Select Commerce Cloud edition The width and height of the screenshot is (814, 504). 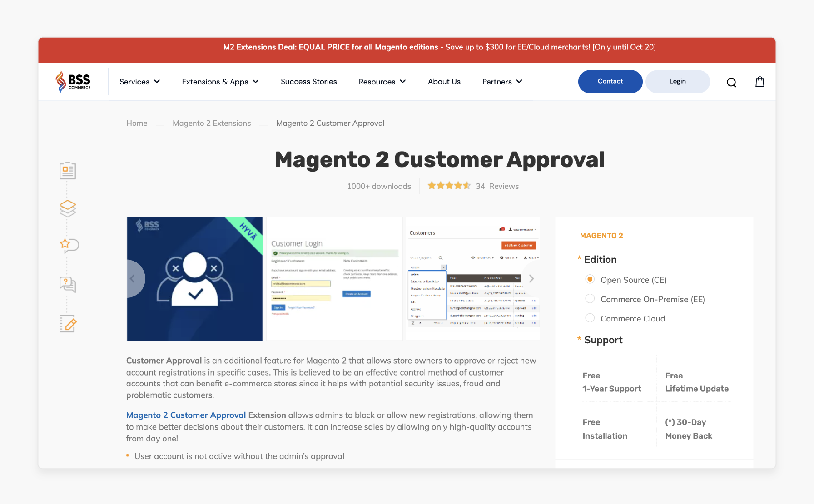590,318
